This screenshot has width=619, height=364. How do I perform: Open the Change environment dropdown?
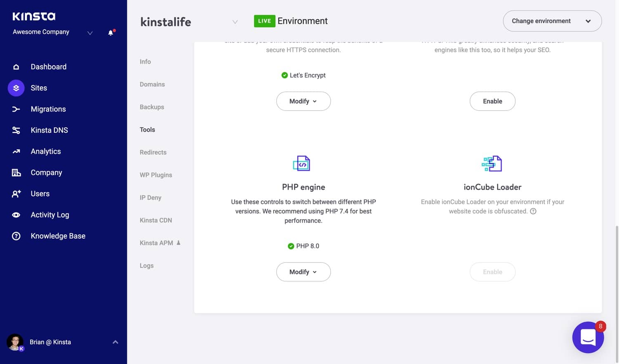coord(552,21)
